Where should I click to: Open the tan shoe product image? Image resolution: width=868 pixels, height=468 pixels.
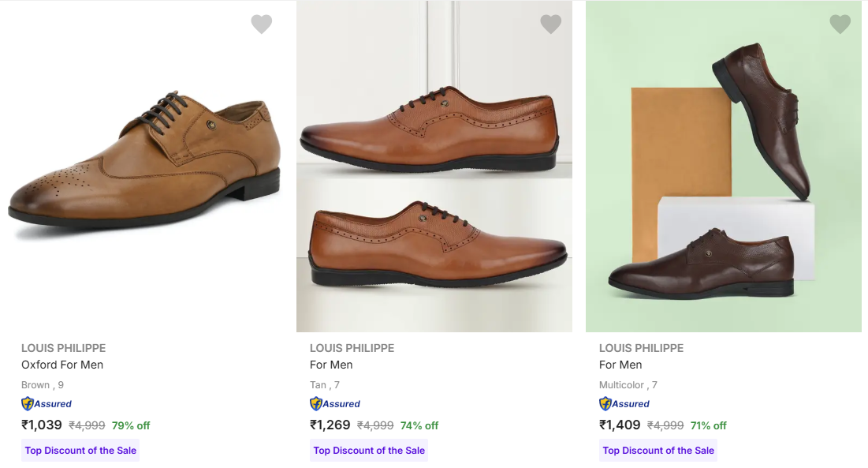click(x=434, y=166)
